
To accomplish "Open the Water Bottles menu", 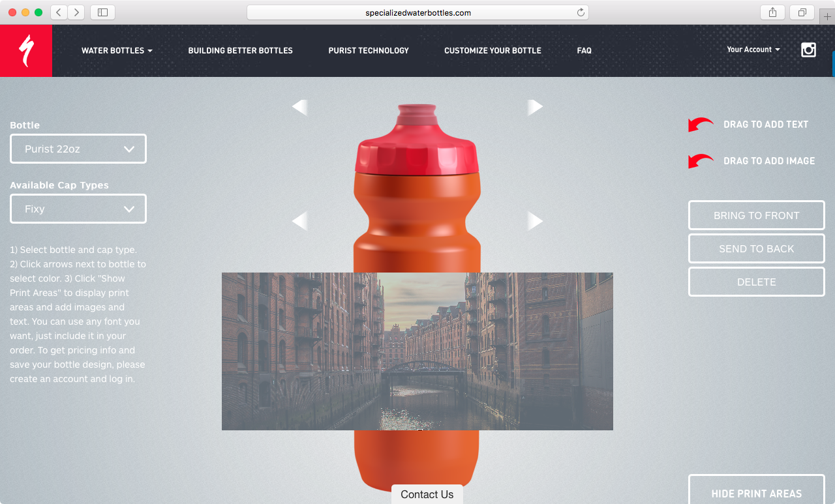I will [x=117, y=50].
